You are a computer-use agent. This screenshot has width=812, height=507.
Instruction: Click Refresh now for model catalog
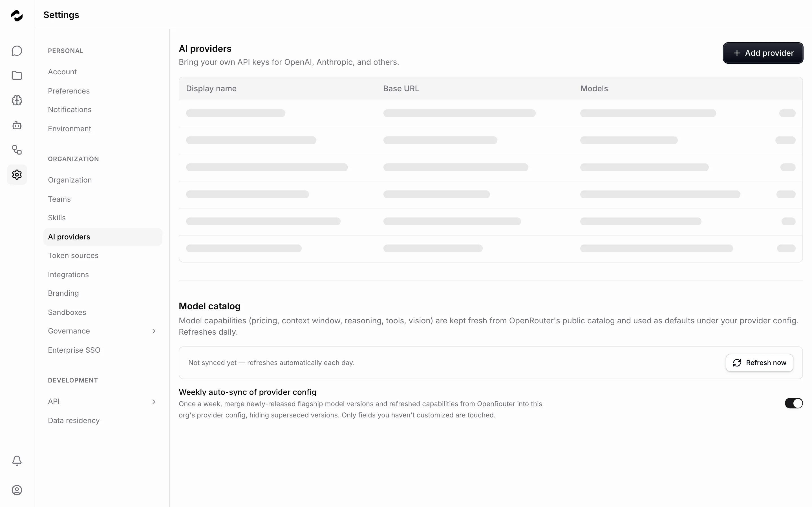pyautogui.click(x=759, y=363)
